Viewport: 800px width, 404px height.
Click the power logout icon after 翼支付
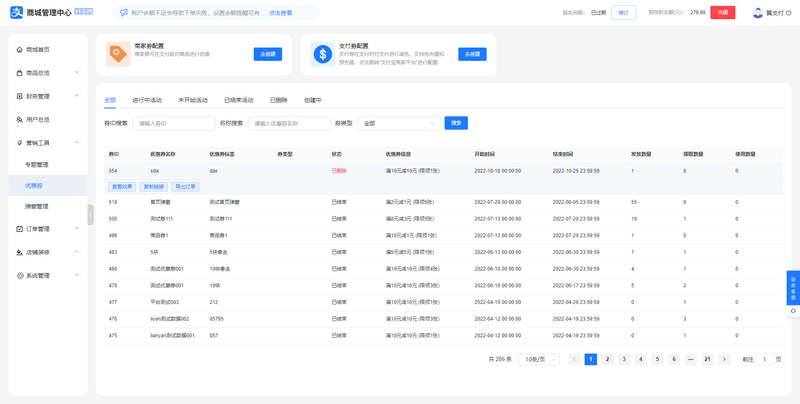(789, 13)
